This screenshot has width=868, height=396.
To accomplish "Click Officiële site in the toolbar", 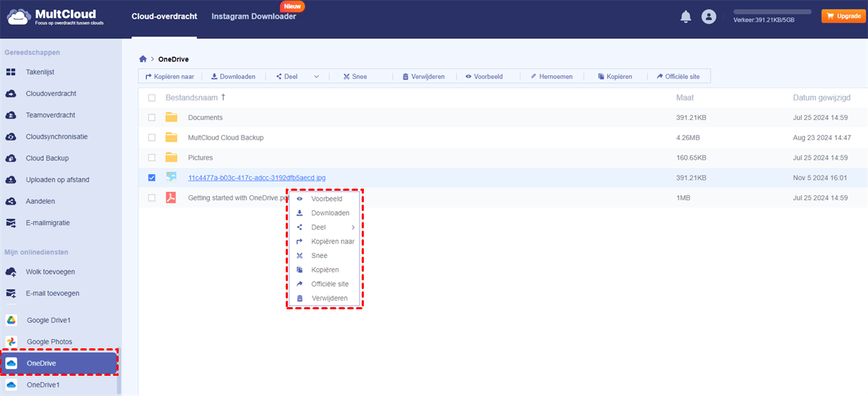I will [x=679, y=77].
